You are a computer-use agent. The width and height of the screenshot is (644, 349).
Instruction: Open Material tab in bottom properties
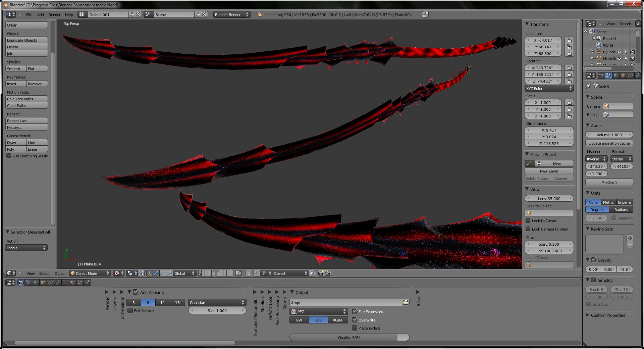click(x=72, y=283)
